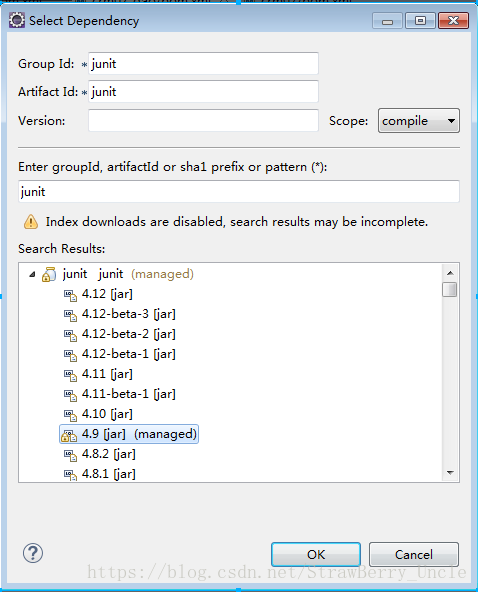Click the jar icon beside 4.12 [jar]
The height and width of the screenshot is (592, 478).
coord(70,295)
